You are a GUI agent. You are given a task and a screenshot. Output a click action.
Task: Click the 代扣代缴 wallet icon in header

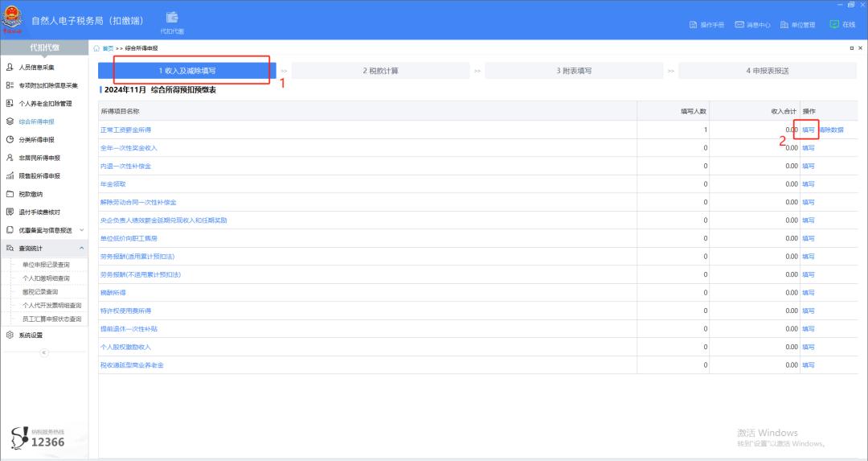click(172, 18)
